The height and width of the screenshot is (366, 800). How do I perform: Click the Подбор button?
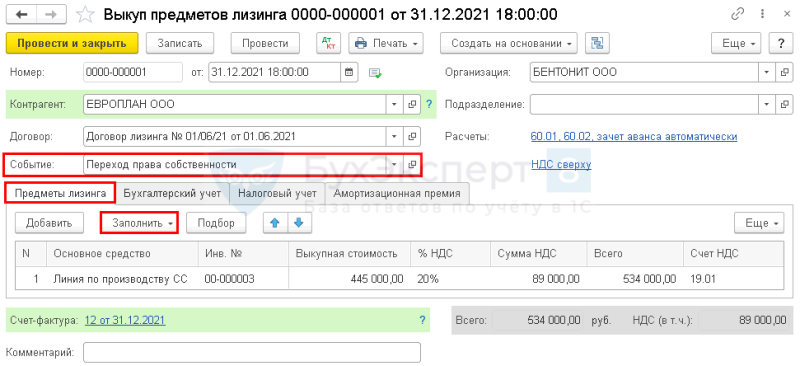[216, 223]
